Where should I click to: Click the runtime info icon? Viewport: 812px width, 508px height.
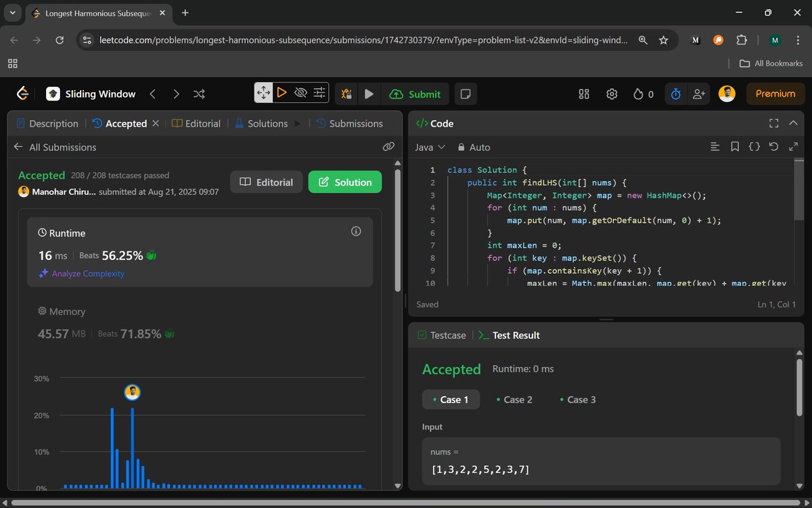tap(356, 232)
